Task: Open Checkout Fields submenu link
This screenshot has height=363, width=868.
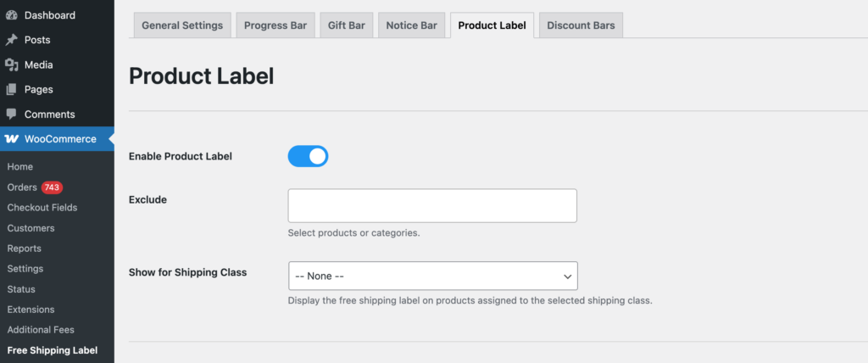Action: [42, 208]
